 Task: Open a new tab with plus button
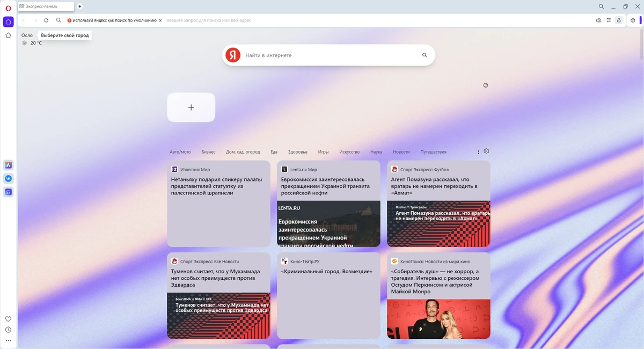point(80,6)
